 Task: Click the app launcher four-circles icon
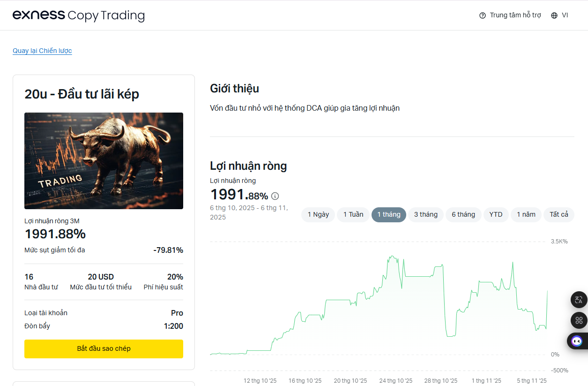point(579,320)
